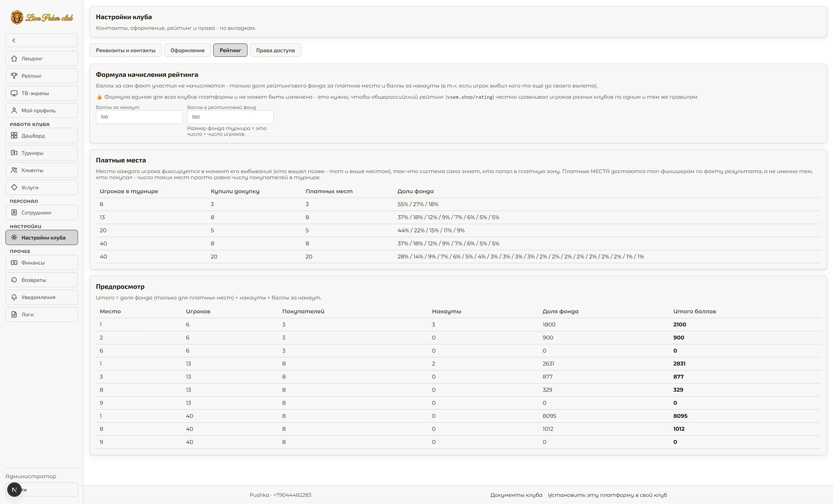Open the Финансы sidebar page
The height and width of the screenshot is (504, 833).
tap(42, 263)
